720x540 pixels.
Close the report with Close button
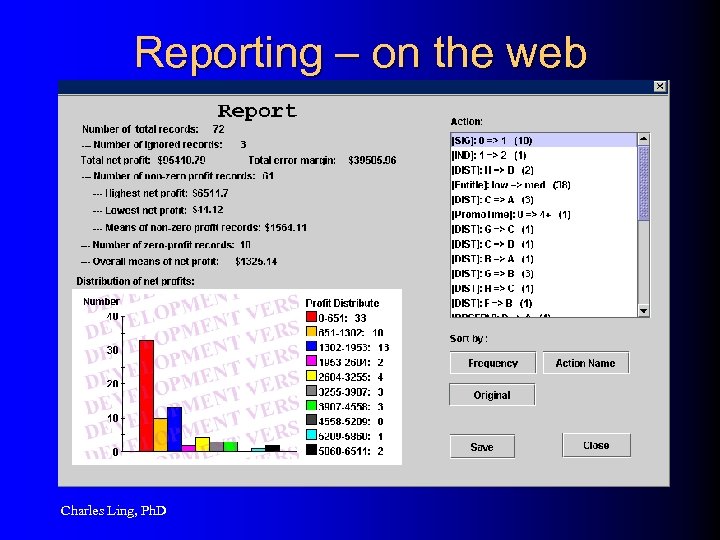point(596,445)
